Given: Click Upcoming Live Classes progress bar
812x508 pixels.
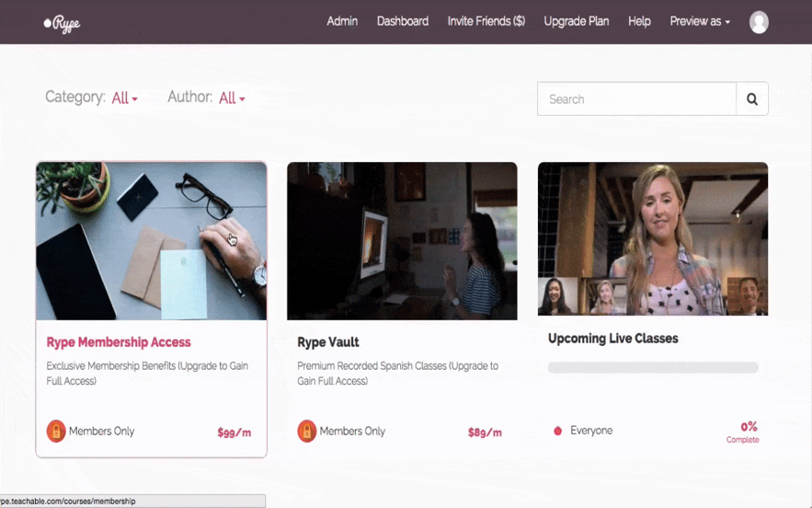Looking at the screenshot, I should click(653, 367).
